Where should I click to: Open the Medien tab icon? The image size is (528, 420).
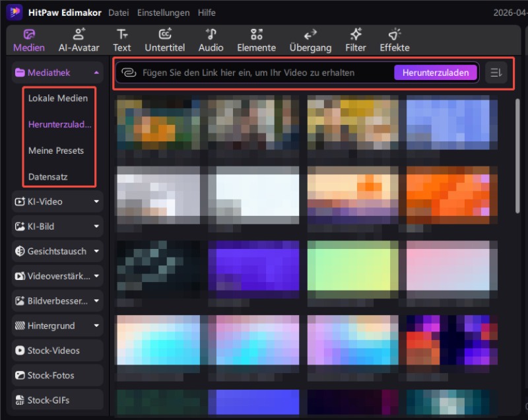tap(29, 34)
